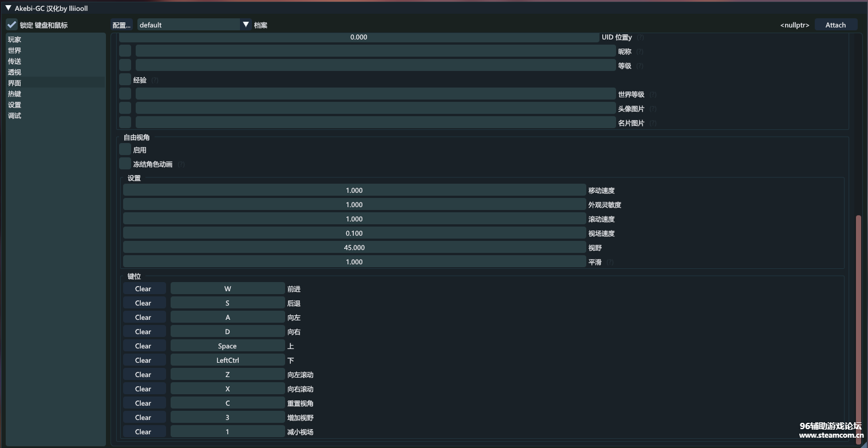This screenshot has width=868, height=448.
Task: Change the LeftCtrl binding for 下
Action: pos(227,360)
